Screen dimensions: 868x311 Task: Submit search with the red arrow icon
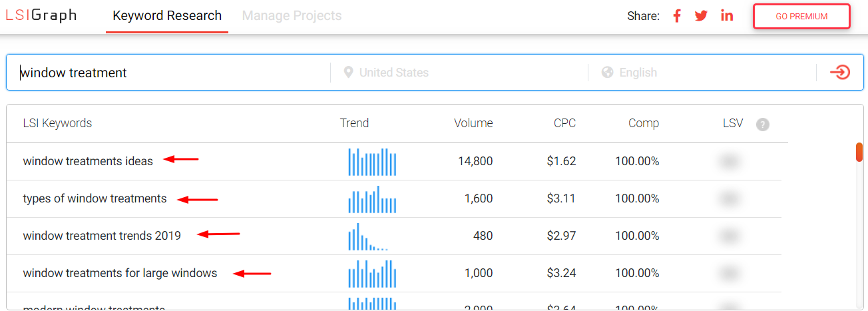click(840, 72)
